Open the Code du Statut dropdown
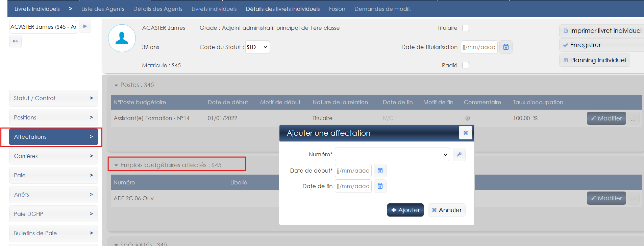Viewport: 644px width, 246px height. (x=257, y=47)
